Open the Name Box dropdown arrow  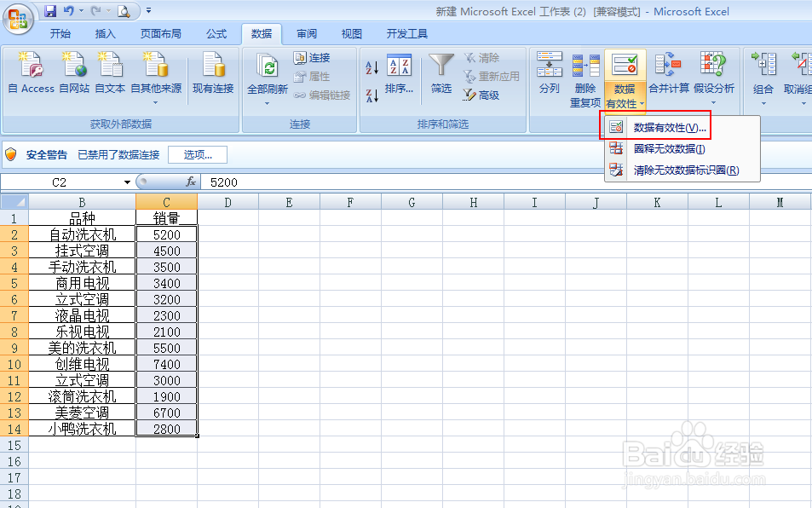[x=127, y=182]
